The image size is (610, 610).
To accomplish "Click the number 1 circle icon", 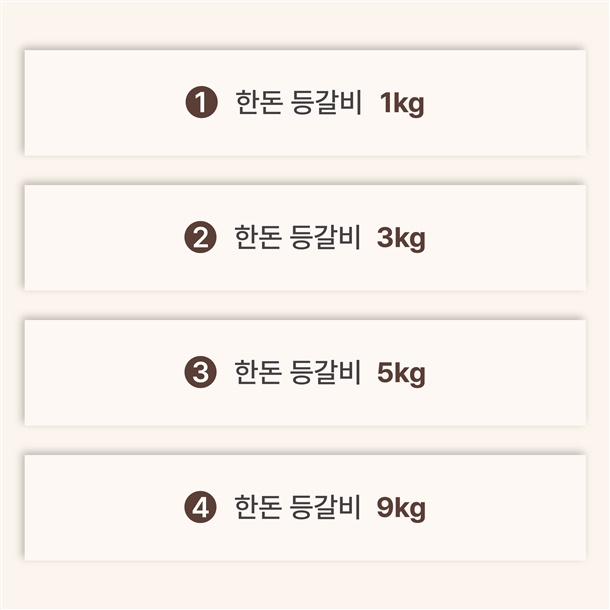I will pyautogui.click(x=201, y=104).
